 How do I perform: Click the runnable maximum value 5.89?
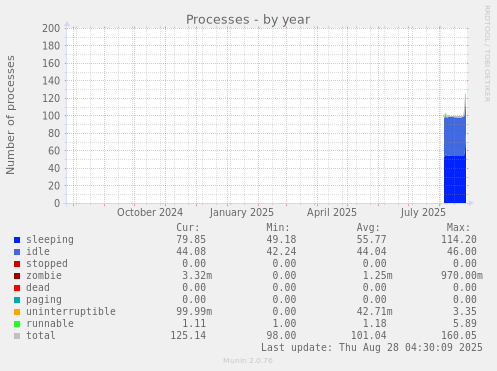[x=465, y=324]
